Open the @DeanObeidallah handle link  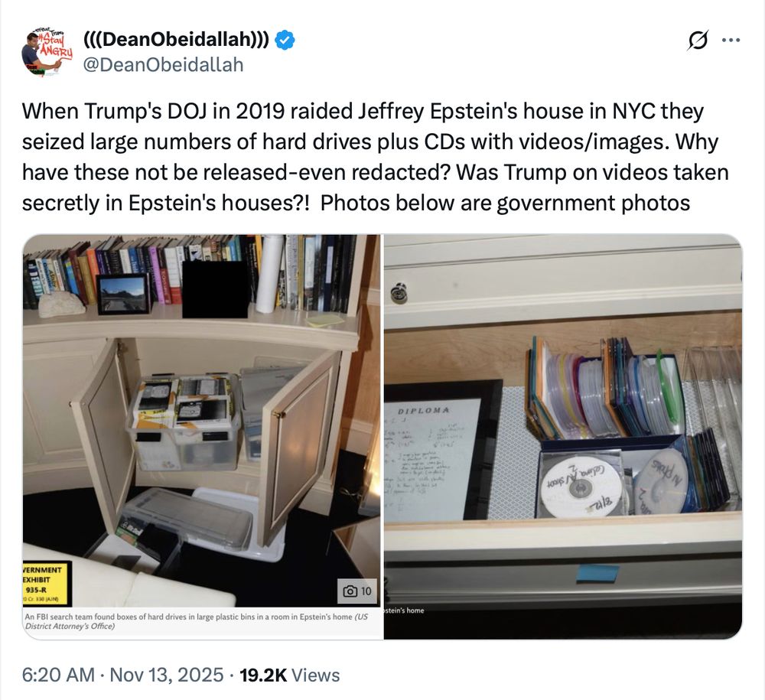click(164, 64)
